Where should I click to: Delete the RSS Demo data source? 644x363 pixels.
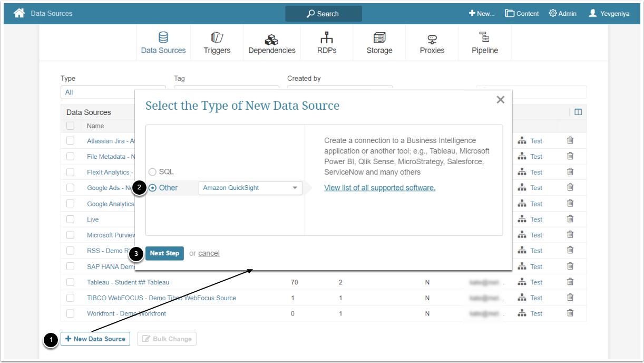click(x=570, y=251)
